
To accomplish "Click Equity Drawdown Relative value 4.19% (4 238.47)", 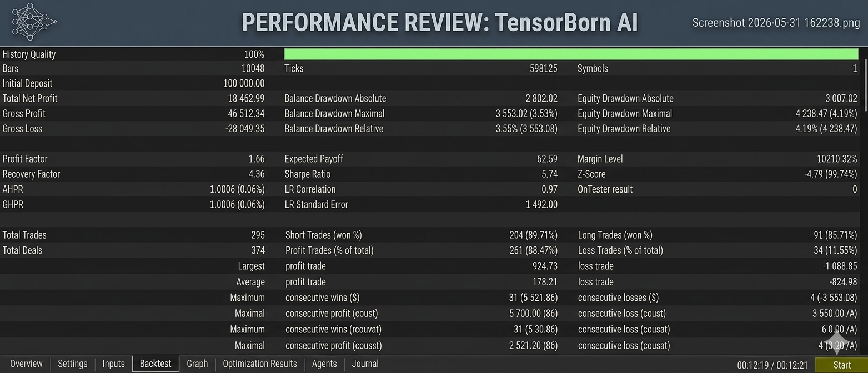I will point(826,128).
